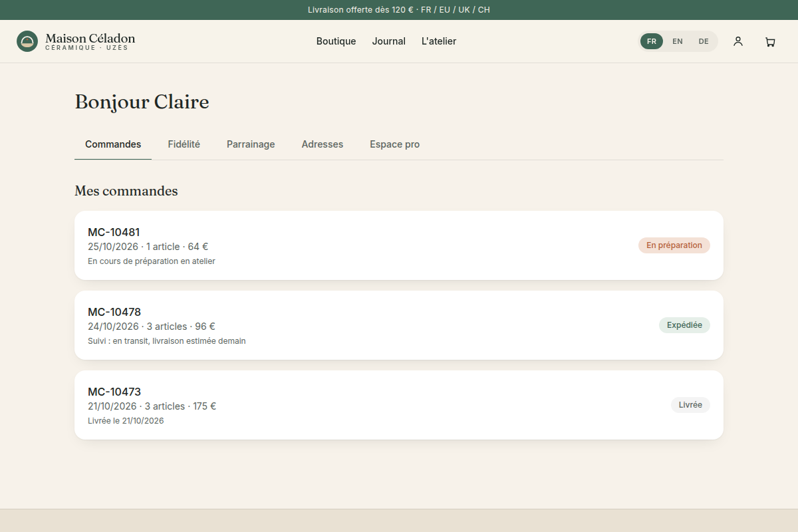Open the Boutique menu item
Image resolution: width=798 pixels, height=532 pixels.
(336, 41)
